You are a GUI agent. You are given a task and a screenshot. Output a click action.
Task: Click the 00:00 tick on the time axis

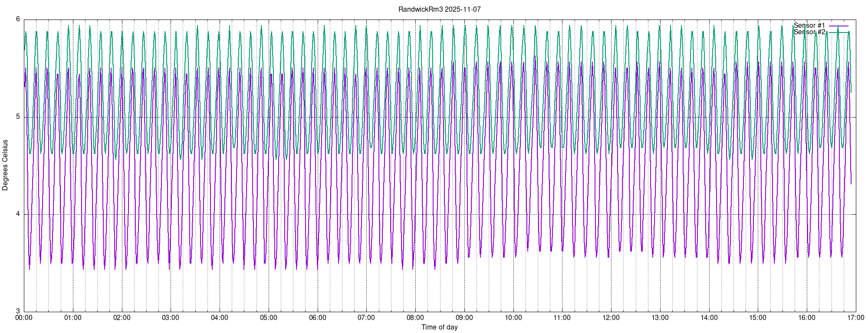[x=24, y=318]
